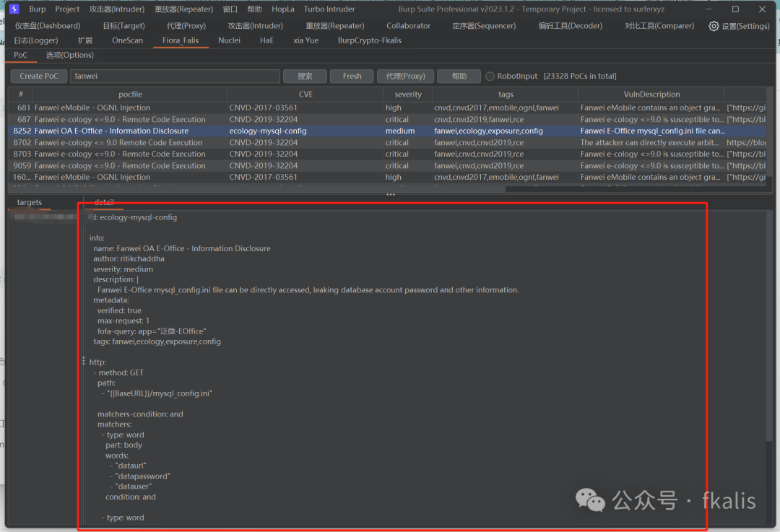
Task: Toggle the RobotInput radio button
Action: click(490, 76)
